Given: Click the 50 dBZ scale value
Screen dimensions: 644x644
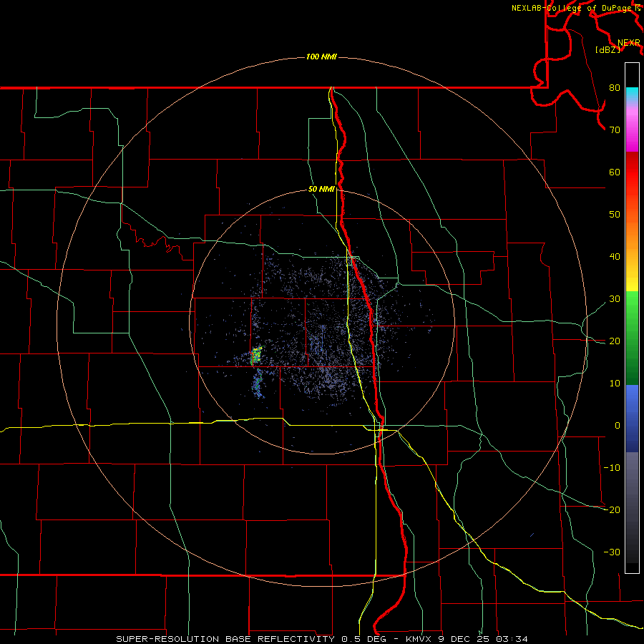Looking at the screenshot, I should [x=615, y=215].
